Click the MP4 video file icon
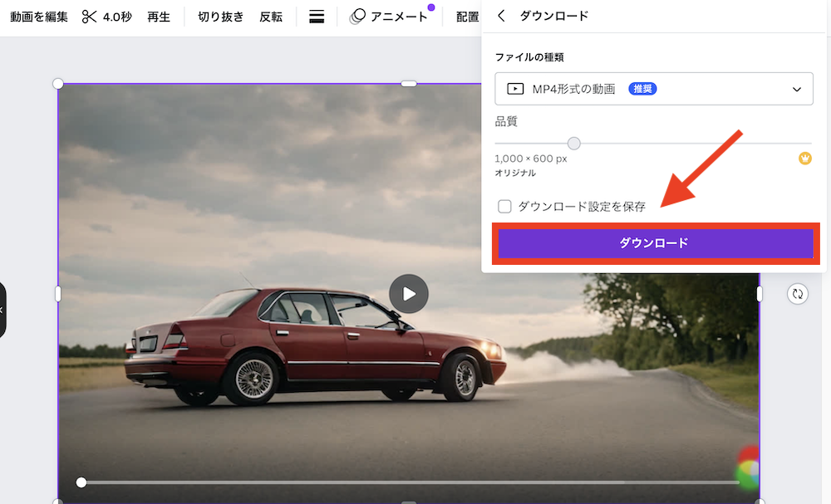 (x=515, y=88)
